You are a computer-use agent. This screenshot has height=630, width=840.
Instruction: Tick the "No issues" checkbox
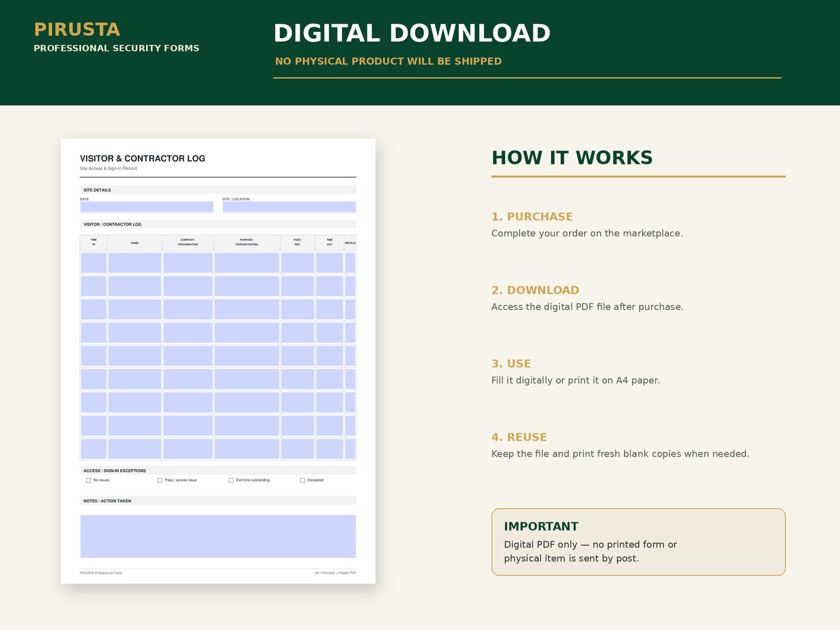tap(88, 480)
